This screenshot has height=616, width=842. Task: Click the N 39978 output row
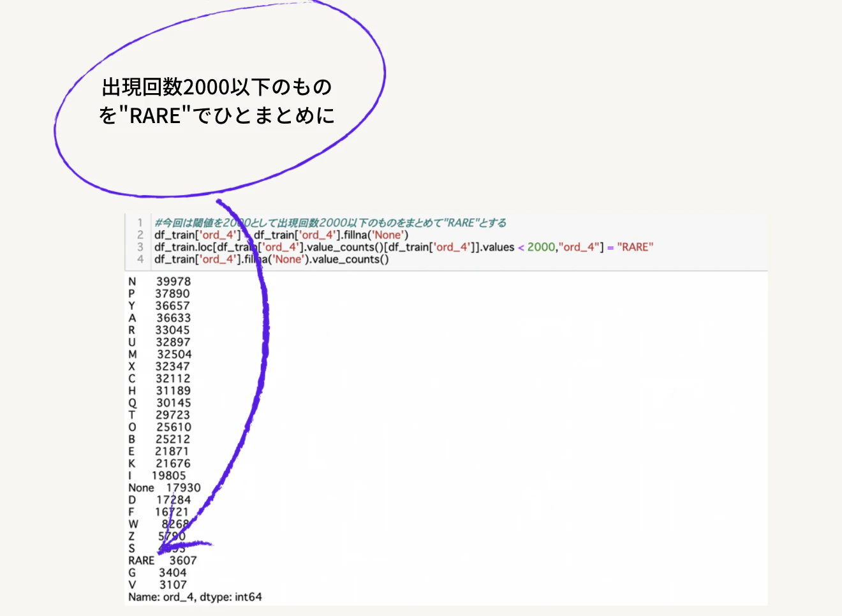pos(159,281)
